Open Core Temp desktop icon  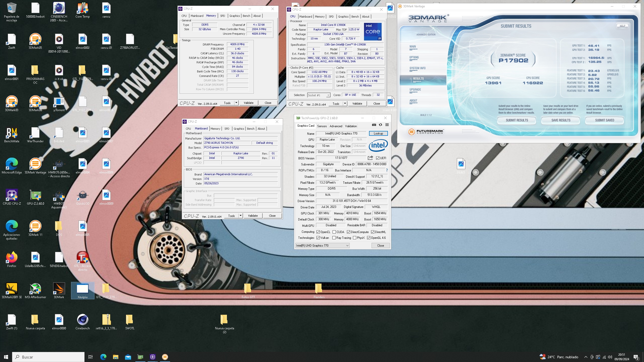(83, 11)
